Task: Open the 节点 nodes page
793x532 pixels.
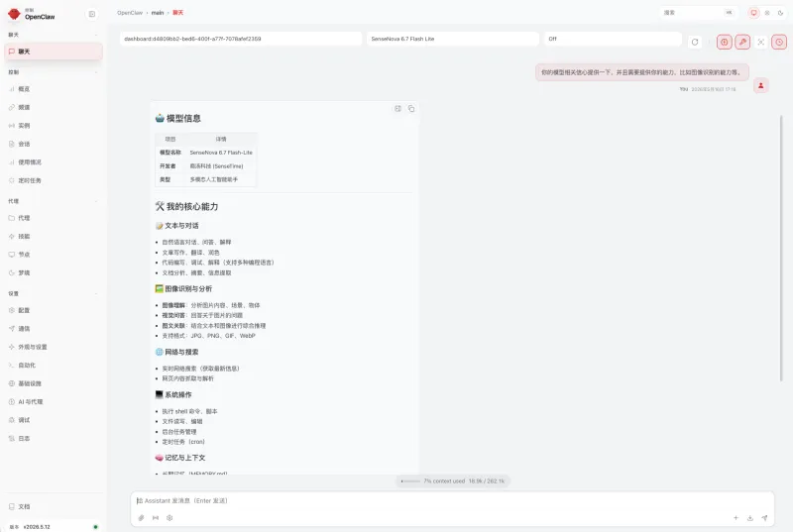Action: [54, 255]
